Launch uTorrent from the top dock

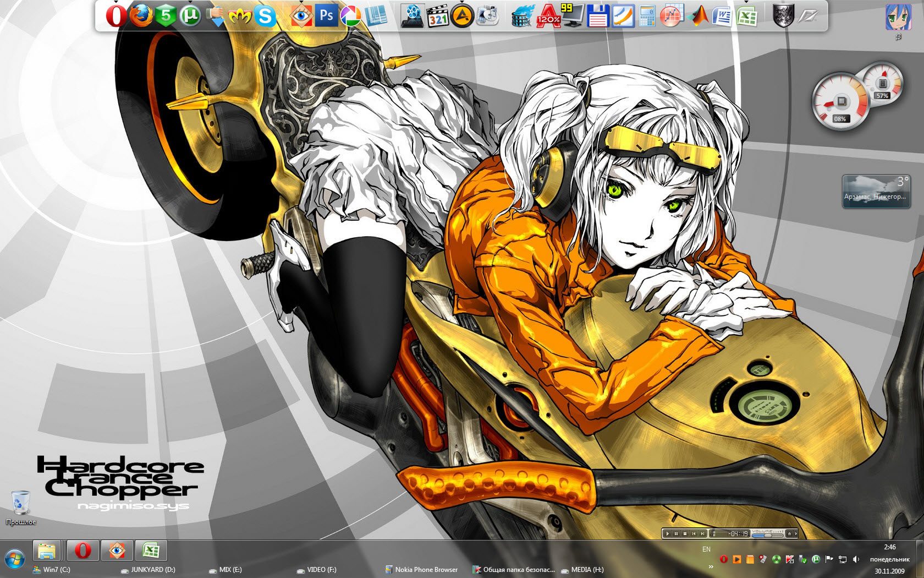190,15
